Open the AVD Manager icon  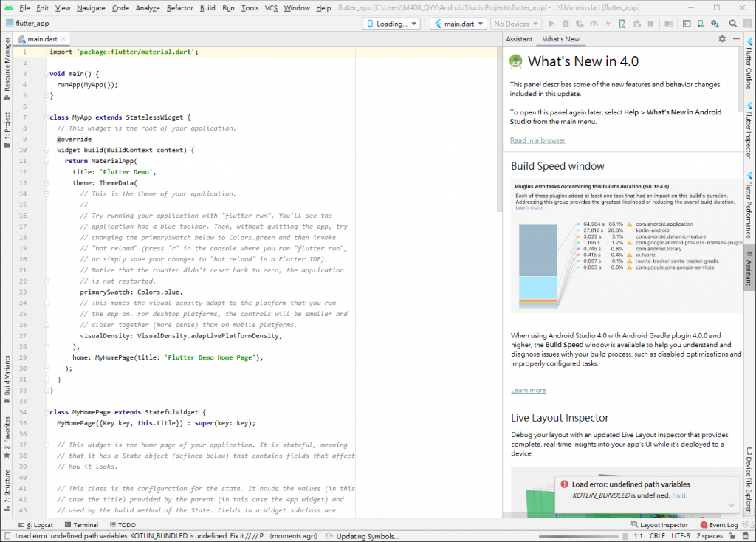(x=701, y=24)
